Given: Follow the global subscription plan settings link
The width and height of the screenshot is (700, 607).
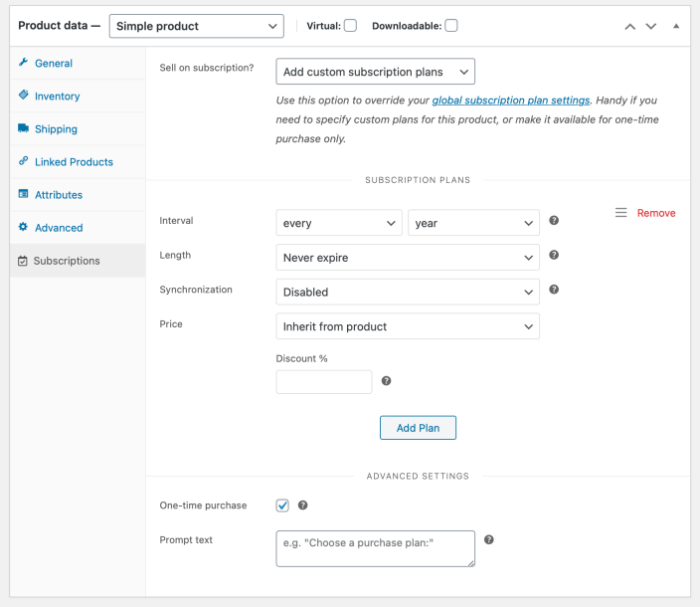Looking at the screenshot, I should (511, 101).
